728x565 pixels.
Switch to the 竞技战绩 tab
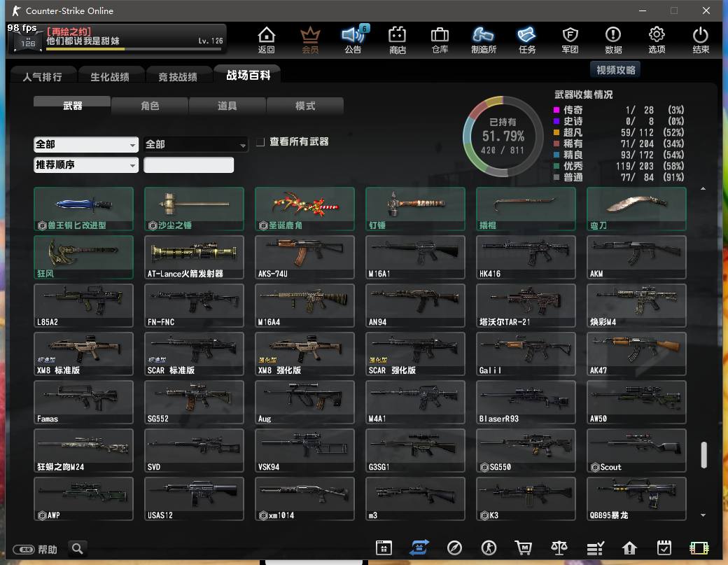coord(178,76)
